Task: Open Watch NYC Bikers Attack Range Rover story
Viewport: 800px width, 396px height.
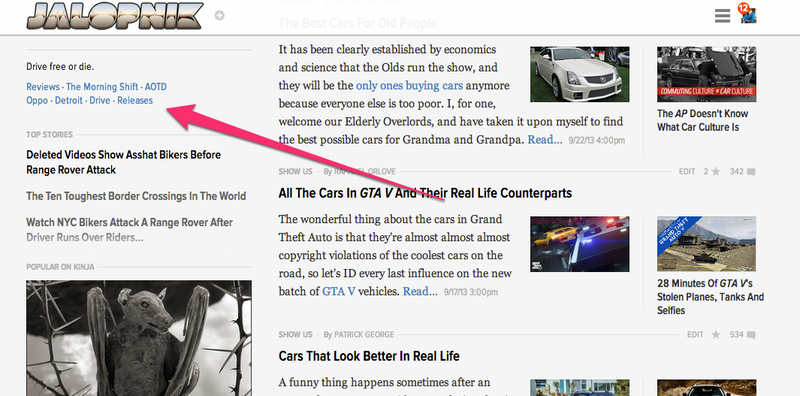Action: pyautogui.click(x=130, y=230)
